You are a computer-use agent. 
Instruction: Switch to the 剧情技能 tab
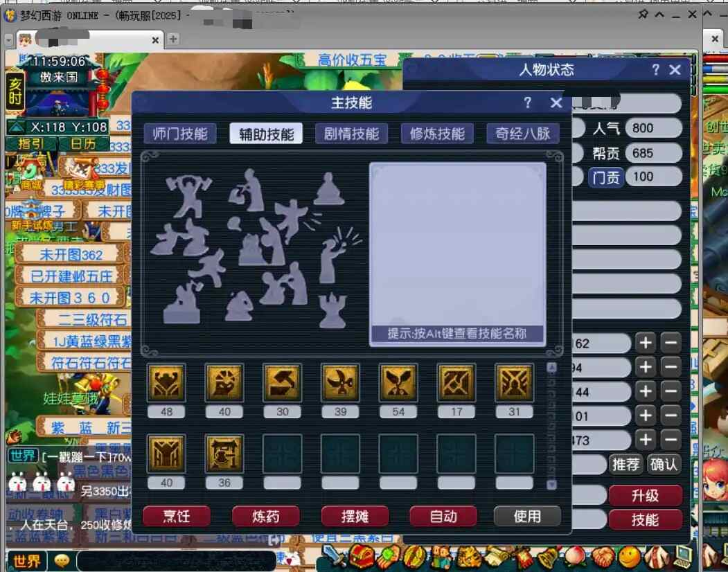pyautogui.click(x=351, y=134)
